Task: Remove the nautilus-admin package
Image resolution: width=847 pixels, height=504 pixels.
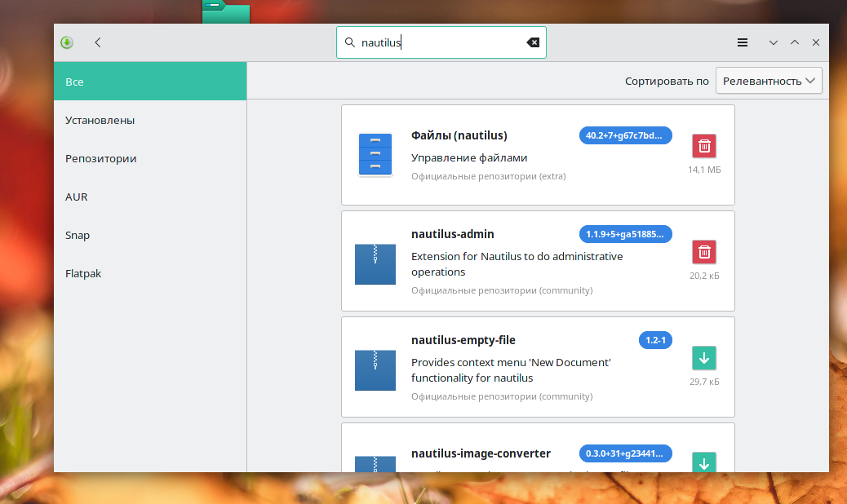Action: [704, 252]
